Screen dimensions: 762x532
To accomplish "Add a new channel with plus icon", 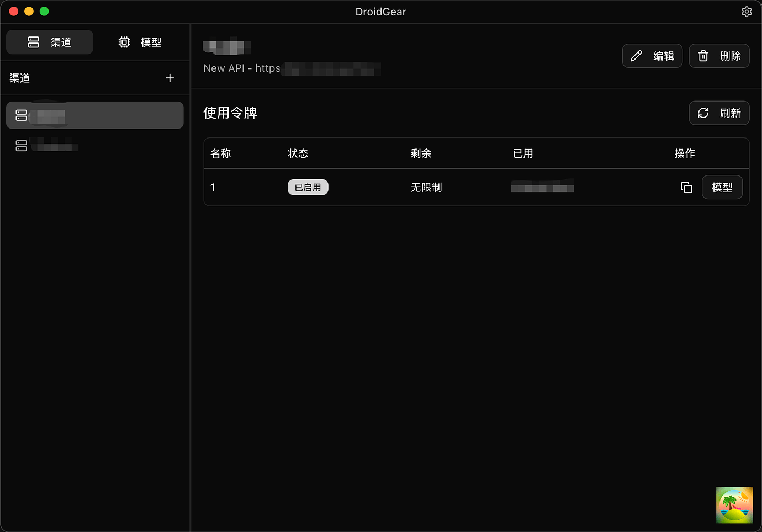I will coord(170,78).
